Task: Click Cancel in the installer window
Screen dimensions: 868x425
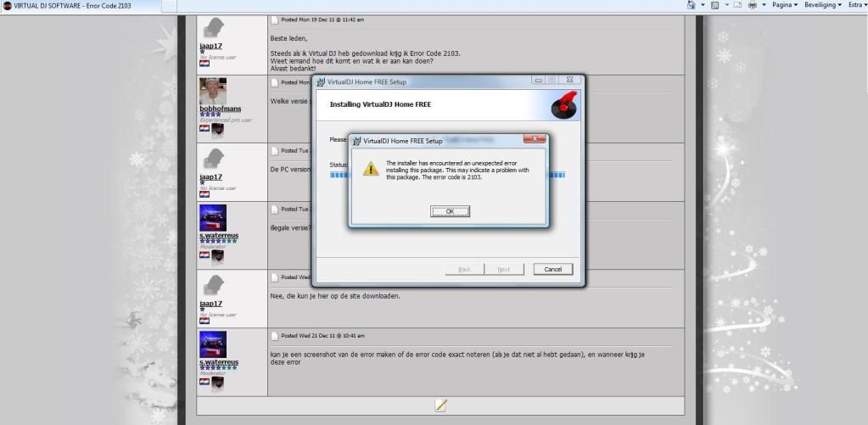Action: point(552,269)
